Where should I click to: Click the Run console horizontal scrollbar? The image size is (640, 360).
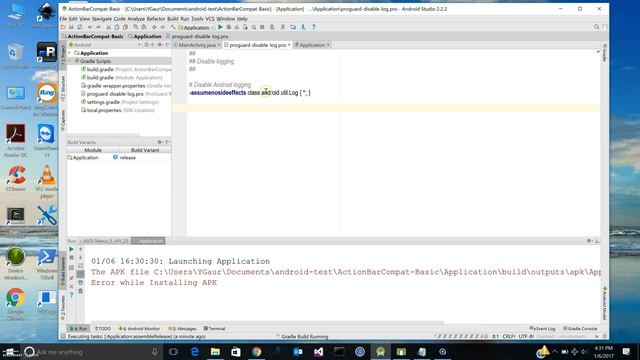click(x=267, y=322)
